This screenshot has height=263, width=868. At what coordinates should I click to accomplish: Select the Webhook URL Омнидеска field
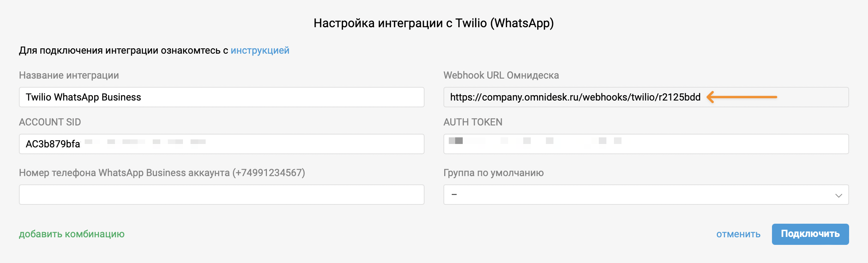tap(646, 97)
